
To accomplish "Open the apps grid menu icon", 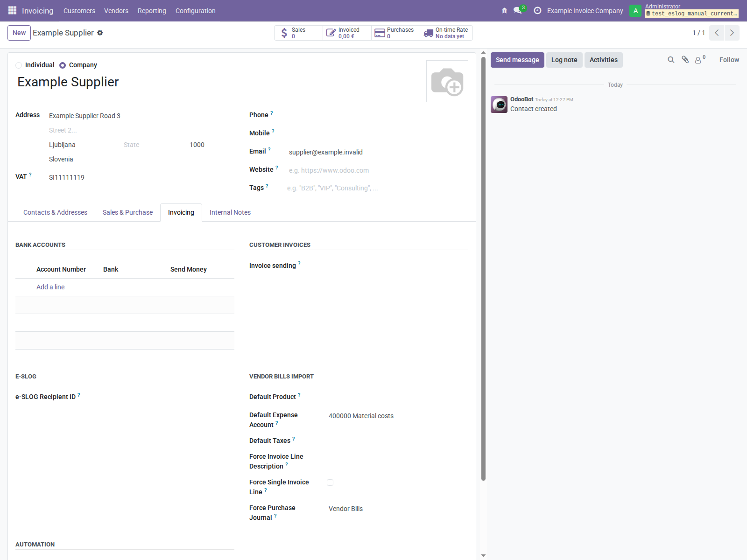I will [x=12, y=10].
